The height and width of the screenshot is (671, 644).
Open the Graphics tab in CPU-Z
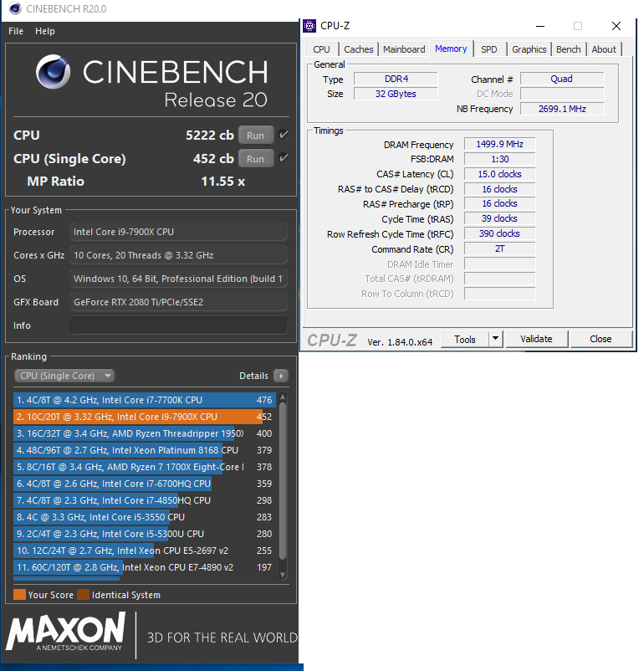click(x=529, y=49)
